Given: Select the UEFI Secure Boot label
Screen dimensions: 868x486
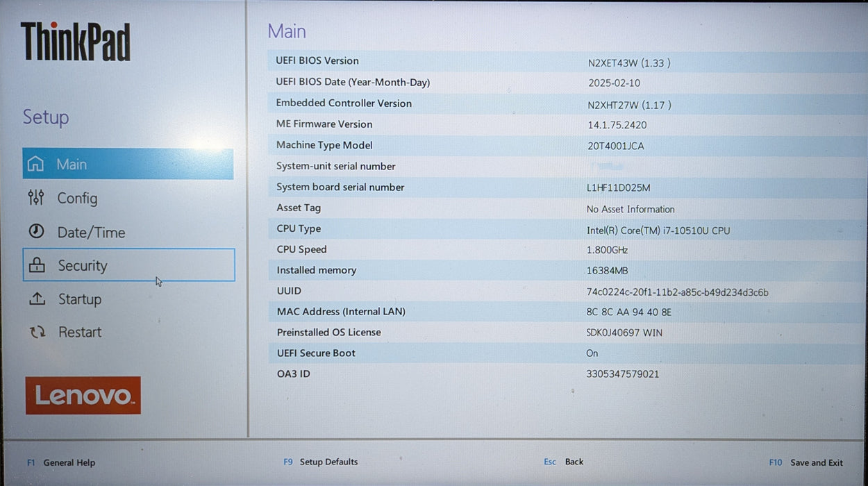Looking at the screenshot, I should [x=316, y=353].
